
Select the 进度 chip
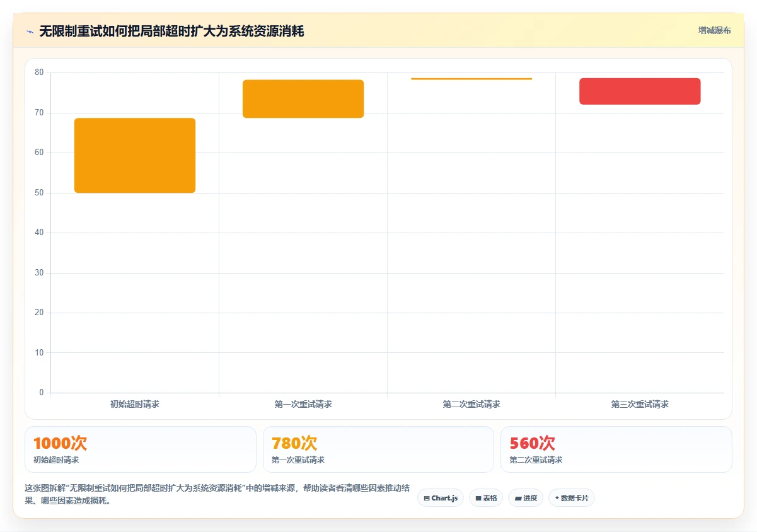[x=526, y=498]
